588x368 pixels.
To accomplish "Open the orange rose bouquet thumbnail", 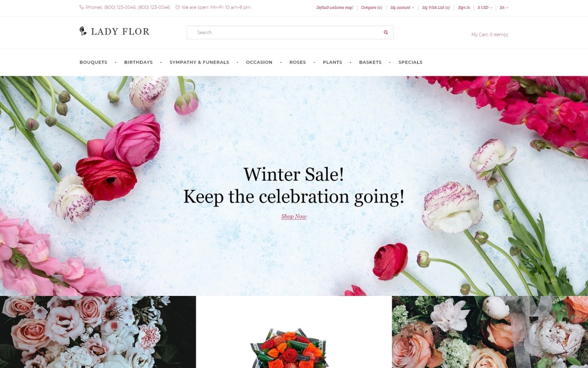I will (x=288, y=348).
